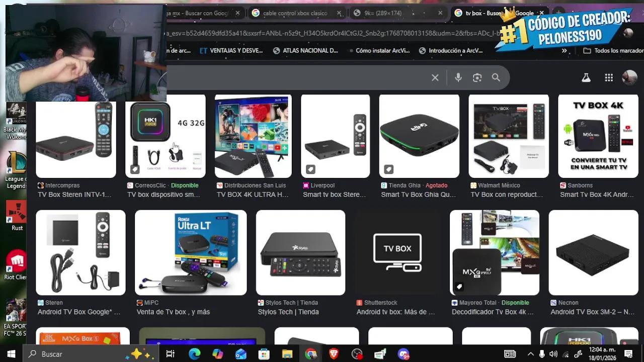Click the Walmart México TV Box result link
The height and width of the screenshot is (362, 644).
coord(507,194)
